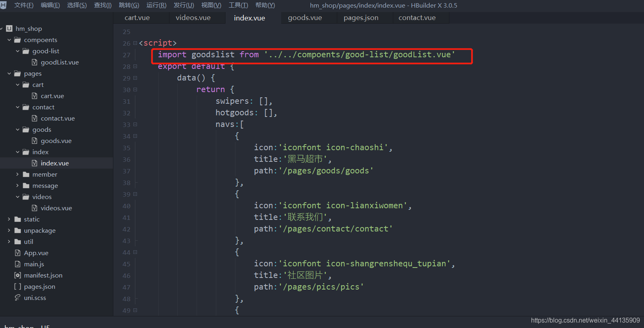Collapse the index folder chevron

(x=18, y=152)
